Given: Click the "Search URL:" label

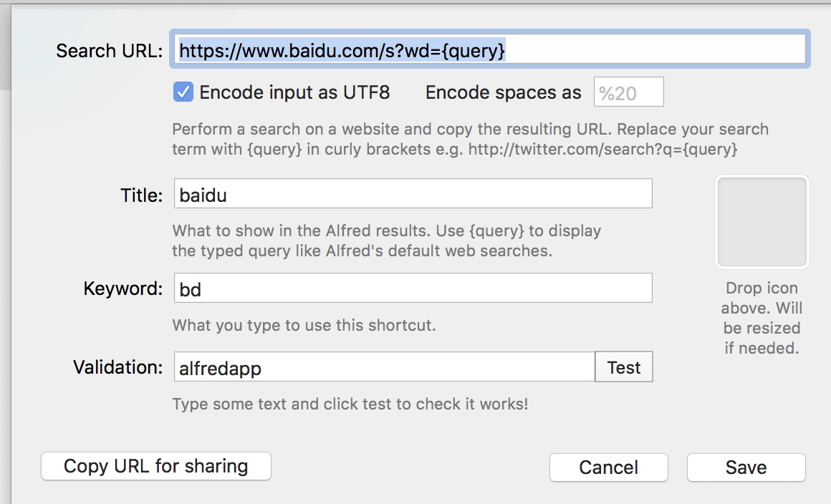Looking at the screenshot, I should [x=110, y=51].
